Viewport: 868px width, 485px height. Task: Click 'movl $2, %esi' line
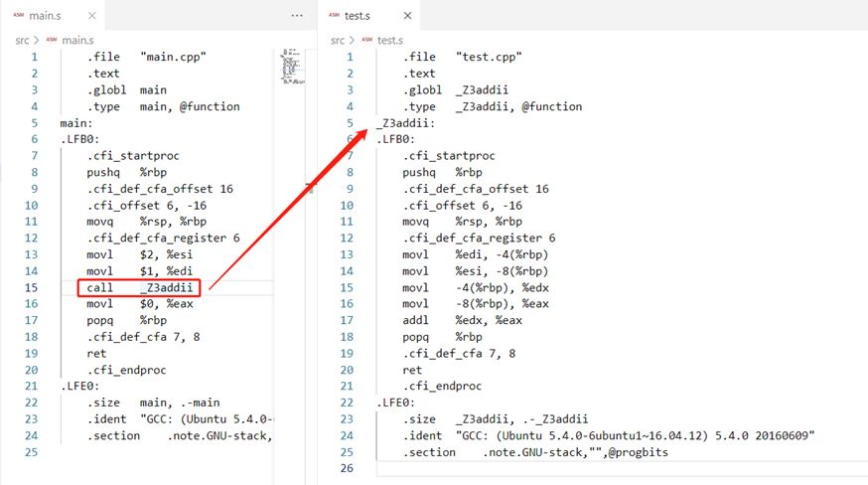click(x=139, y=254)
